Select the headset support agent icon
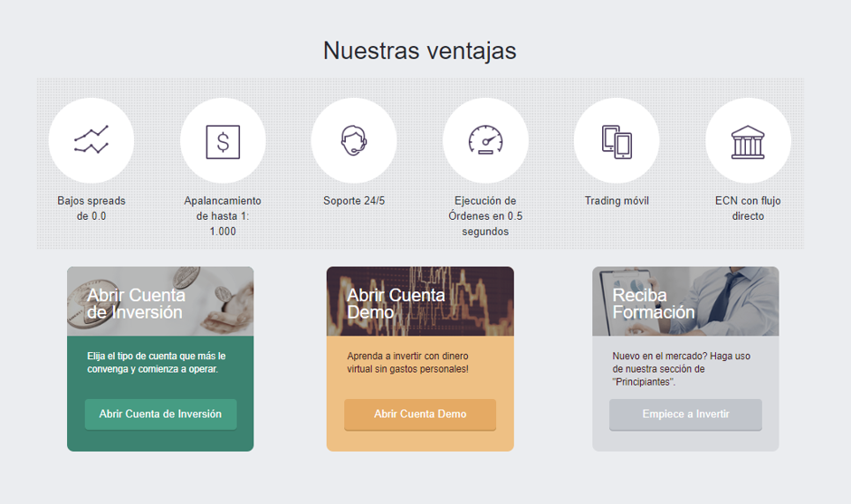 point(354,140)
